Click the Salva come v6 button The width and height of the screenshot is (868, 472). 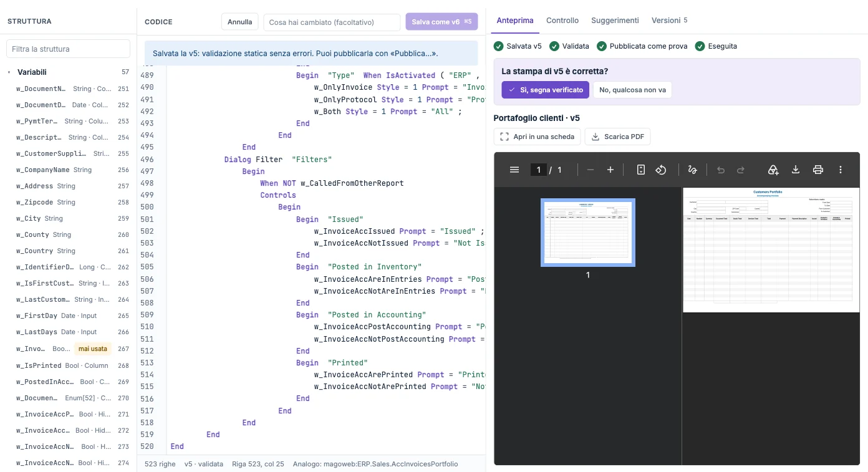tap(441, 22)
